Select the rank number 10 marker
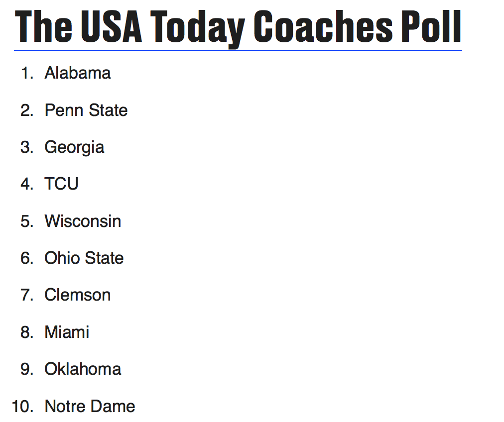This screenshot has width=504, height=422. coord(23,406)
